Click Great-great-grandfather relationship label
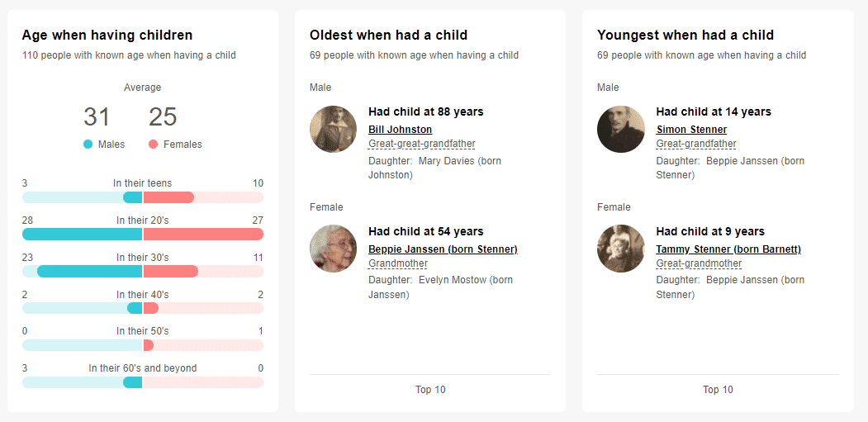The width and height of the screenshot is (868, 422). point(421,144)
